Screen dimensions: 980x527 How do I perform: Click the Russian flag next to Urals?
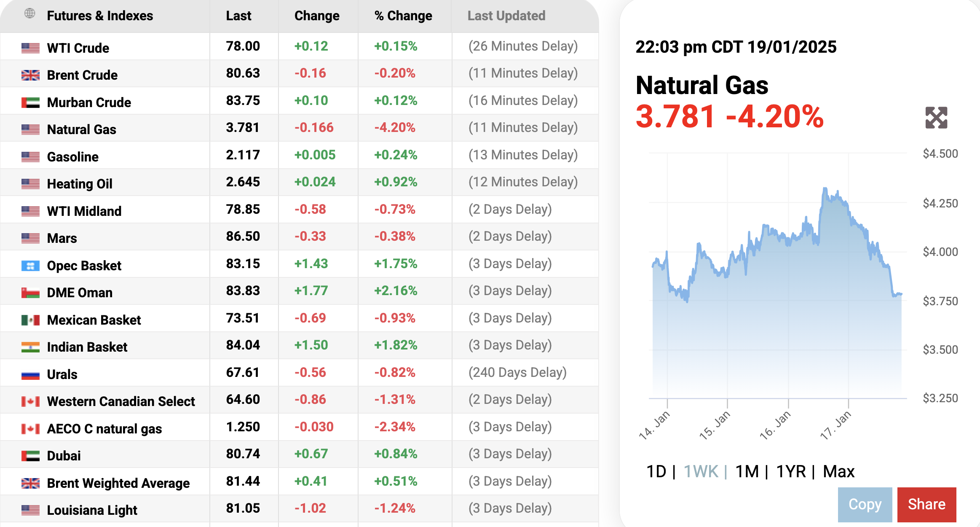click(30, 374)
